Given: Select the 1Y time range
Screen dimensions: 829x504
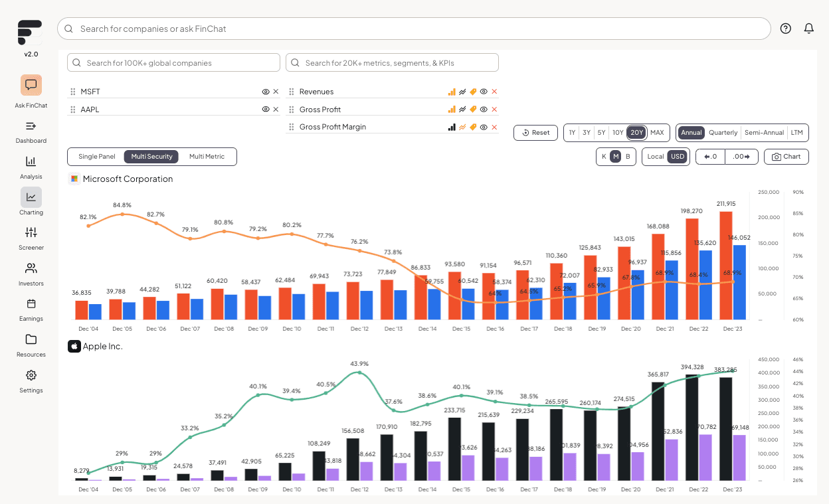Looking at the screenshot, I should (572, 133).
